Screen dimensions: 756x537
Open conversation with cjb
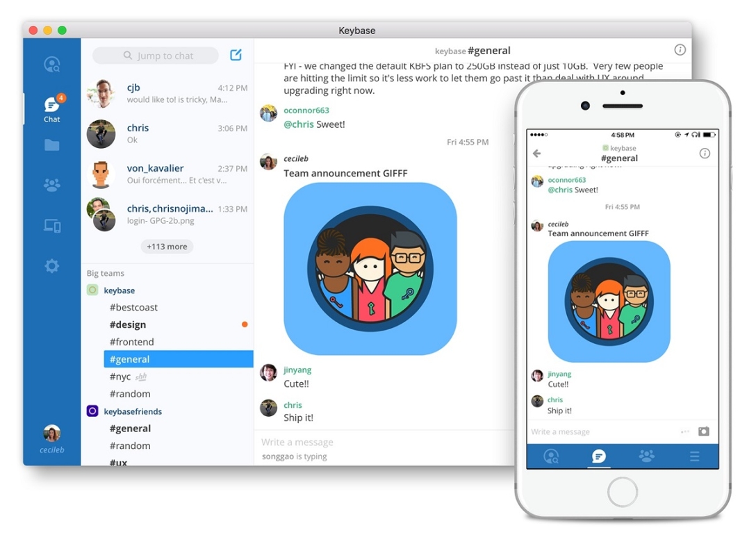pos(167,93)
